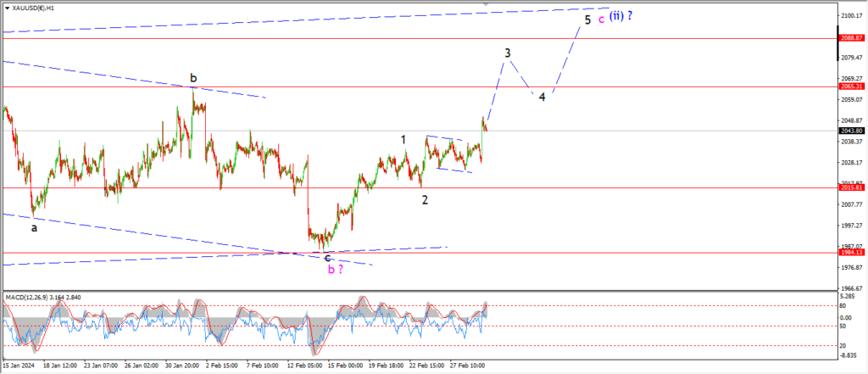Viewport: 868px width, 374px height.
Task: Click the 18 Jan 12:00 time label
Action: (61, 366)
